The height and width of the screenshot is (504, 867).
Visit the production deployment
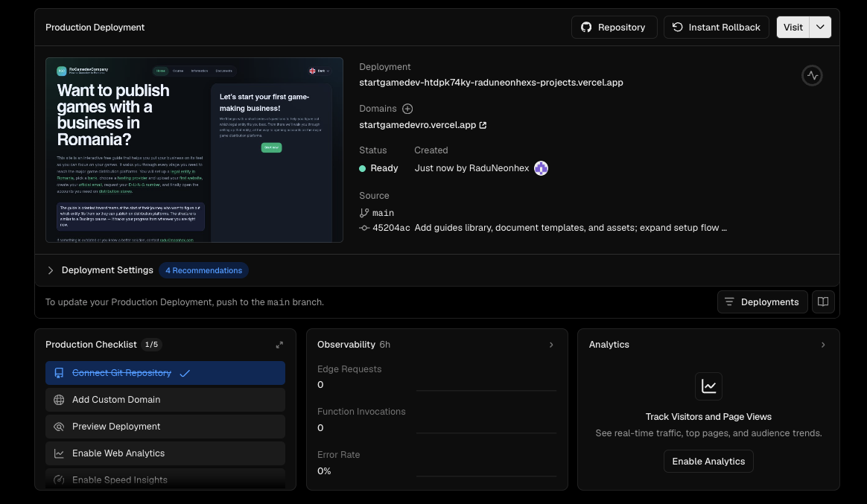tap(793, 27)
